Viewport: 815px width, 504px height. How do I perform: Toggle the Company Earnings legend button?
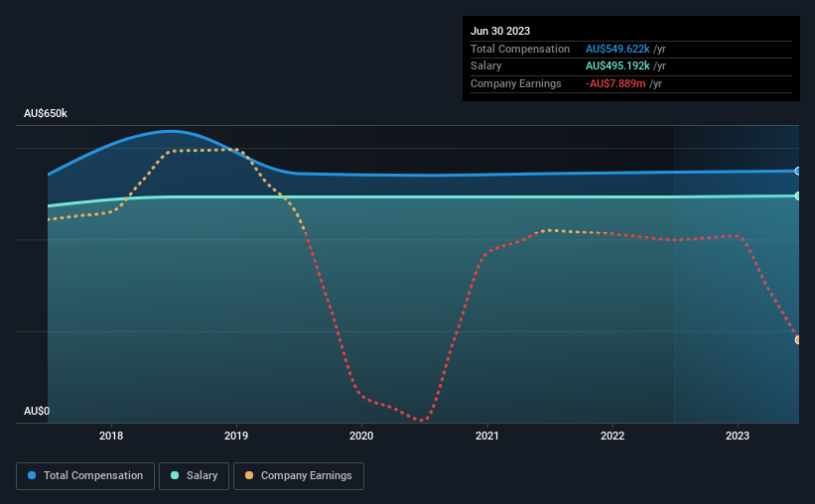click(299, 476)
